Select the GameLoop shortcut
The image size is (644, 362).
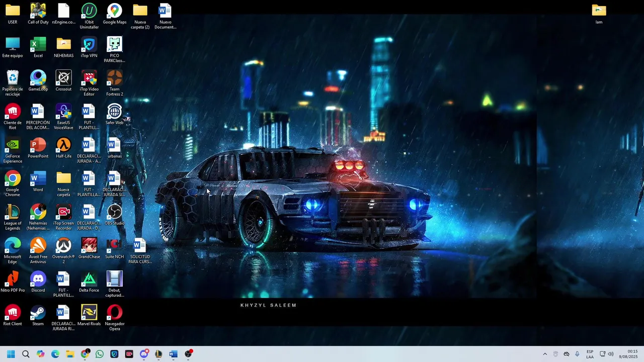pyautogui.click(x=38, y=81)
